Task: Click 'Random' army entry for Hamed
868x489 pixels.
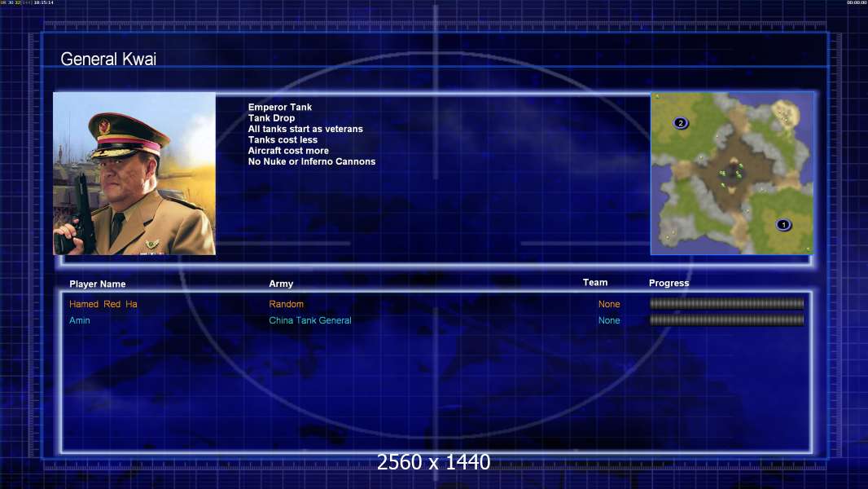Action: 286,304
